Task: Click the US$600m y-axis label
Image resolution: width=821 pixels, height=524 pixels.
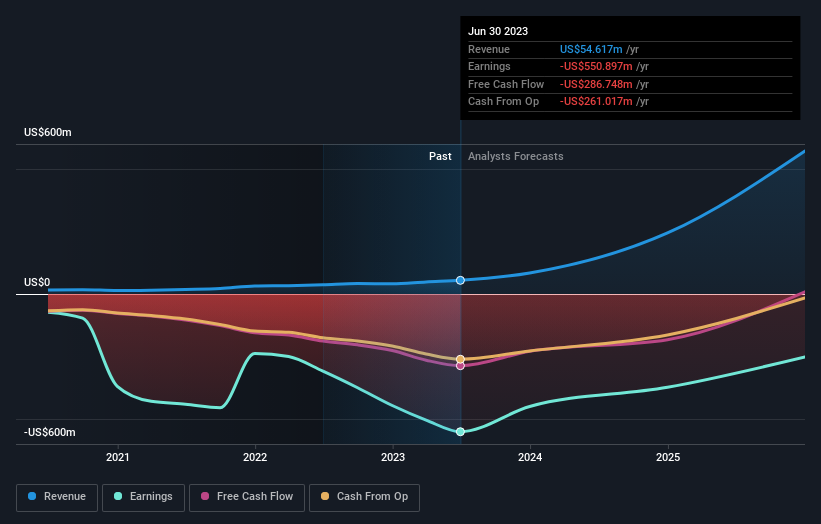Action: [48, 132]
